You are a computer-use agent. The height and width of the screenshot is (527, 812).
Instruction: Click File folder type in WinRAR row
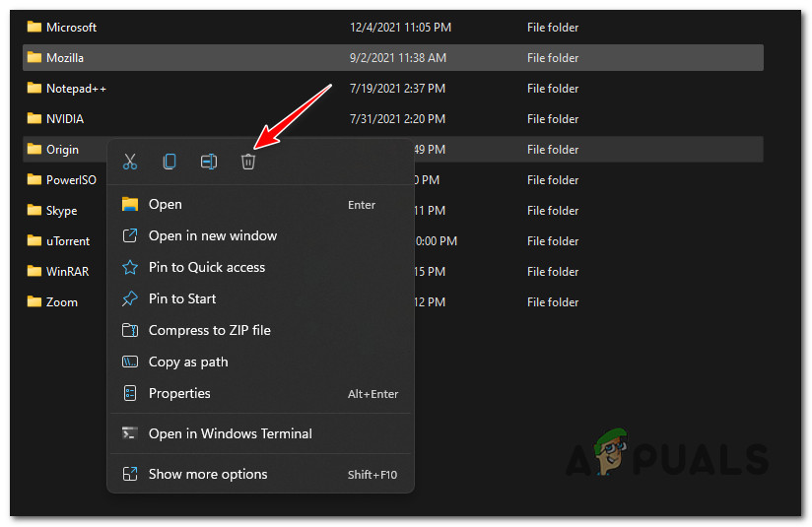click(x=553, y=272)
